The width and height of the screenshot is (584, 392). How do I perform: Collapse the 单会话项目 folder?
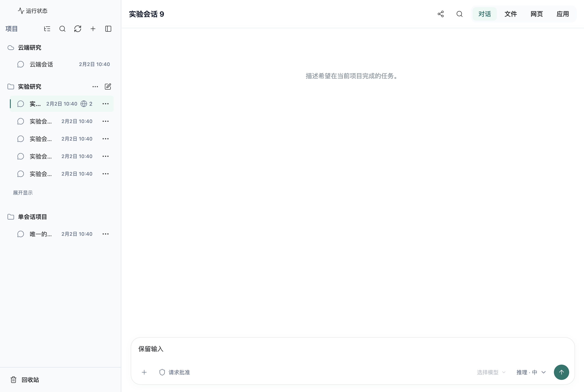pos(27,217)
